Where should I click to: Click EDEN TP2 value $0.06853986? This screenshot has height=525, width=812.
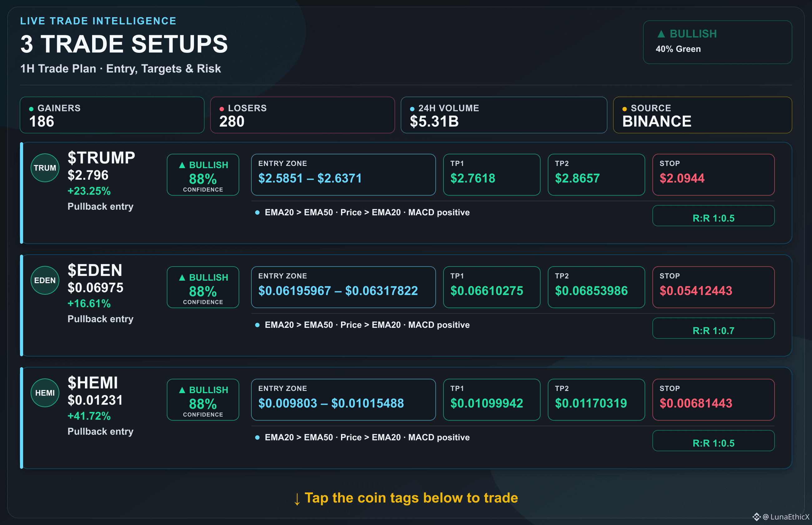591,291
